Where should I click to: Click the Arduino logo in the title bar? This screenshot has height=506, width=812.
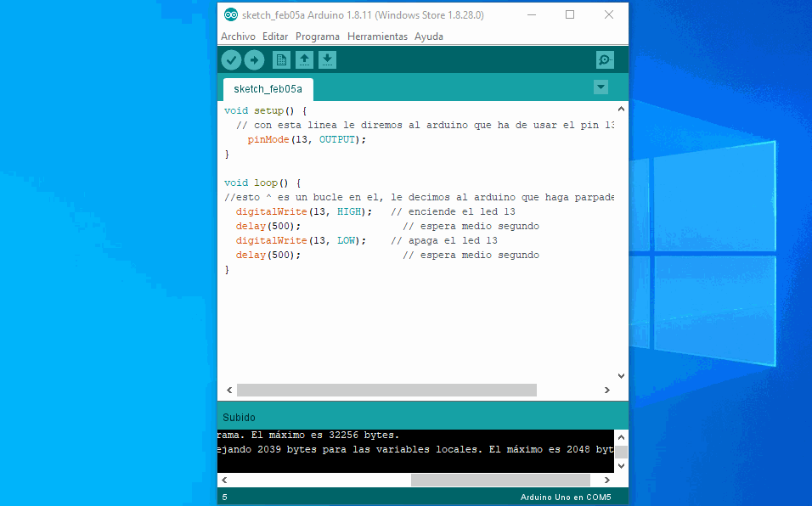pyautogui.click(x=229, y=14)
